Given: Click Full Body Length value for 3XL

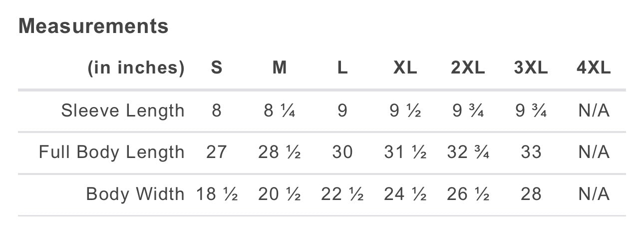Looking at the screenshot, I should pos(531,152).
